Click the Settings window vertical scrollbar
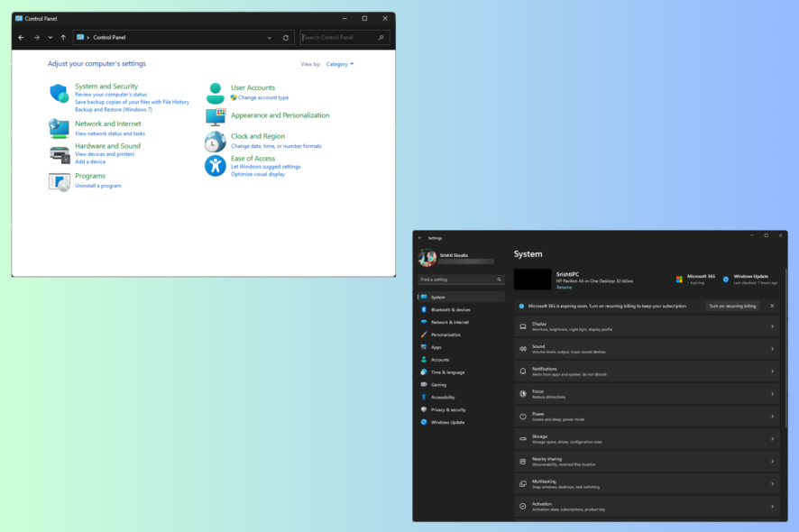This screenshot has width=799, height=532. (785, 349)
